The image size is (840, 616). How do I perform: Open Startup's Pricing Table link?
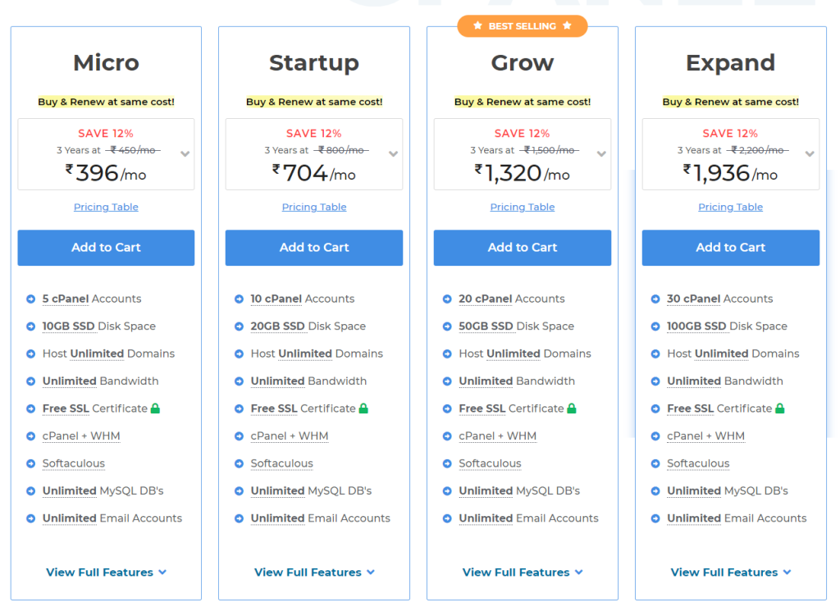point(314,207)
